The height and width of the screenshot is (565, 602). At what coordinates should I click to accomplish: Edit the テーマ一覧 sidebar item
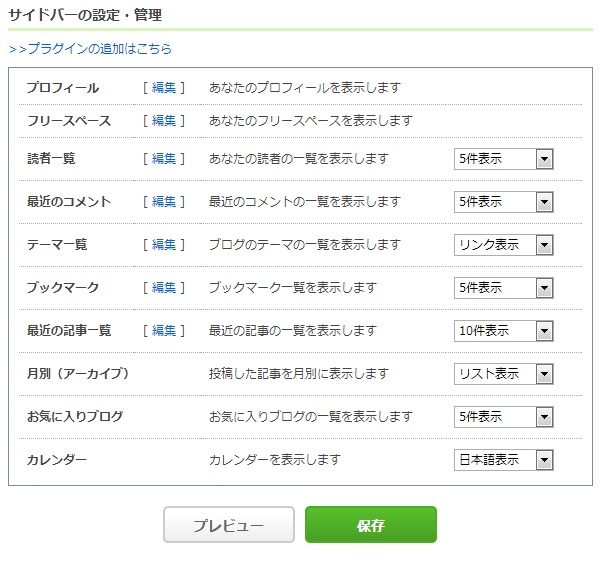(164, 245)
